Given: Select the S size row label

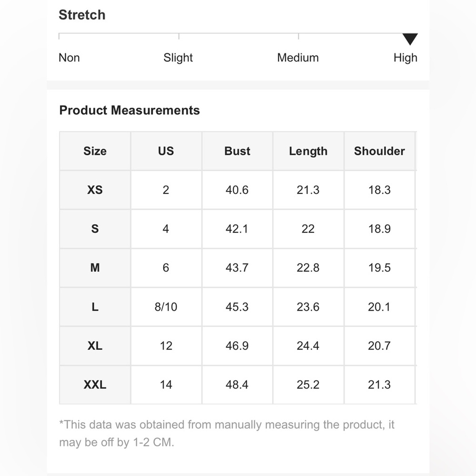Looking at the screenshot, I should pos(95,229).
